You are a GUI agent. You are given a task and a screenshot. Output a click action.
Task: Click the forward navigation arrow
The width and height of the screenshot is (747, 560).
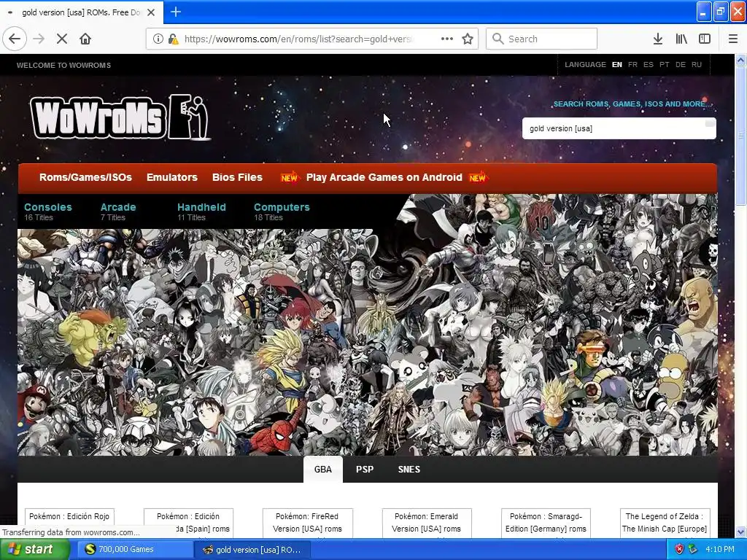[39, 39]
